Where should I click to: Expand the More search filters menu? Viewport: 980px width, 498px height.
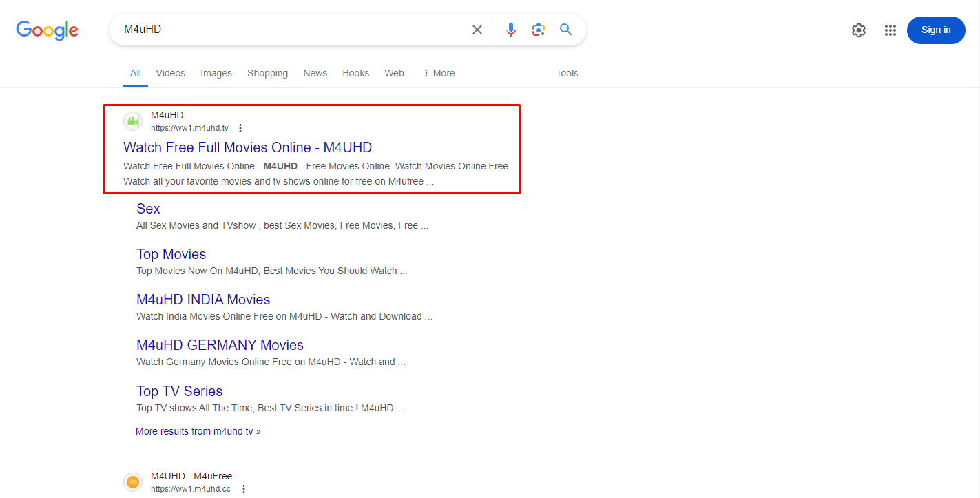coord(439,73)
